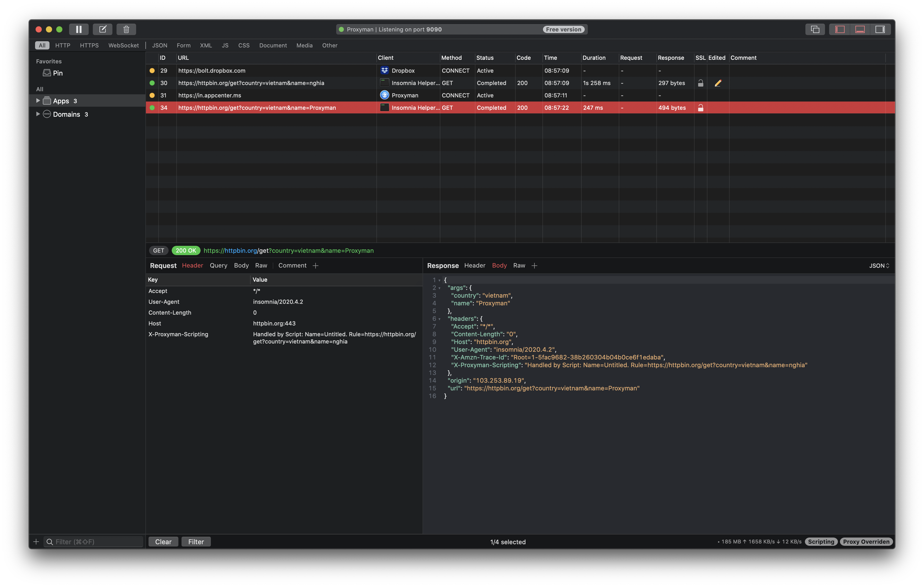Image resolution: width=924 pixels, height=587 pixels.
Task: Expand the Domains tree item
Action: point(38,114)
